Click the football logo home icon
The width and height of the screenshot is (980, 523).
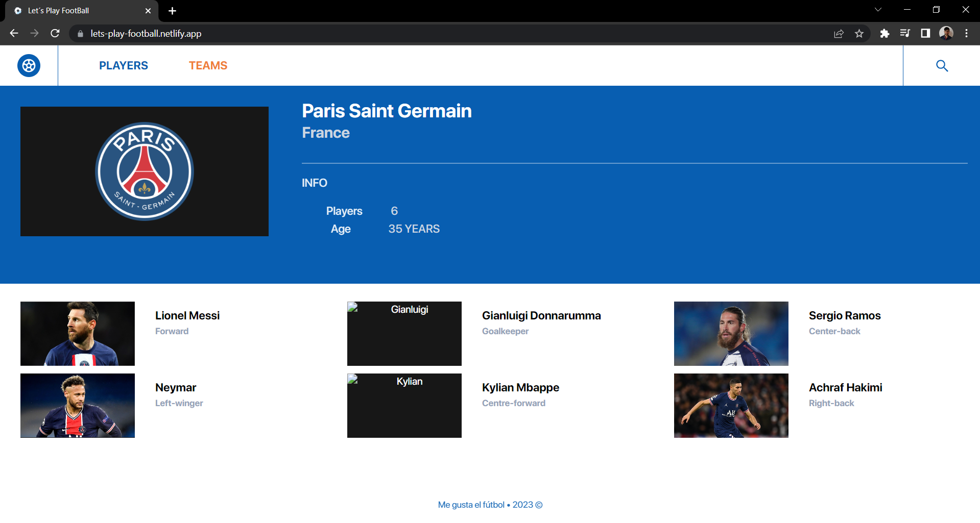coord(29,66)
